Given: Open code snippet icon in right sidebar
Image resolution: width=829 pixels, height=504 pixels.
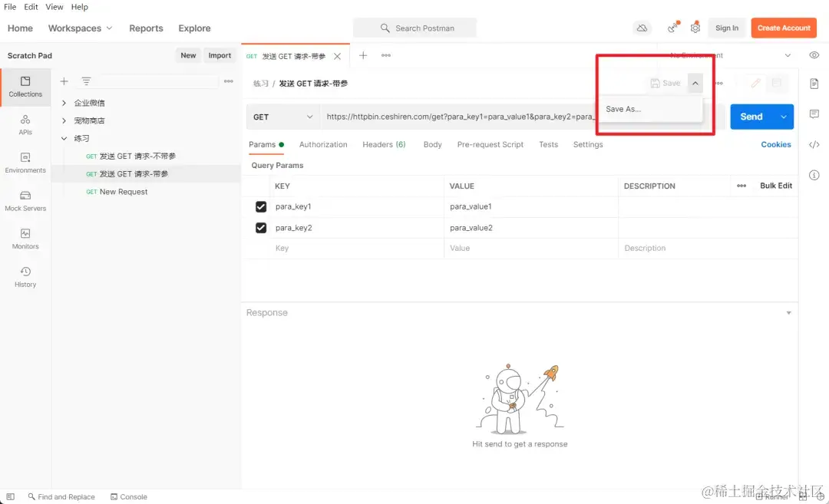Looking at the screenshot, I should 814,145.
